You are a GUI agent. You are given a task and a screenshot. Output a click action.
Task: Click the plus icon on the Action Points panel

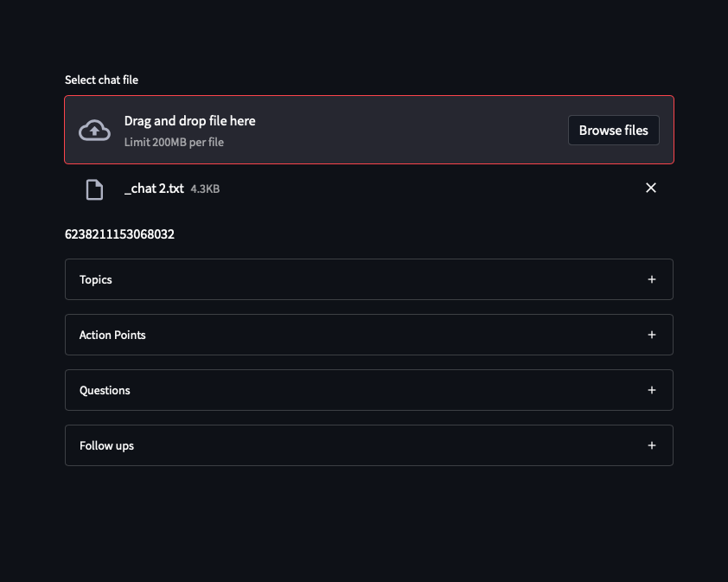click(x=652, y=335)
